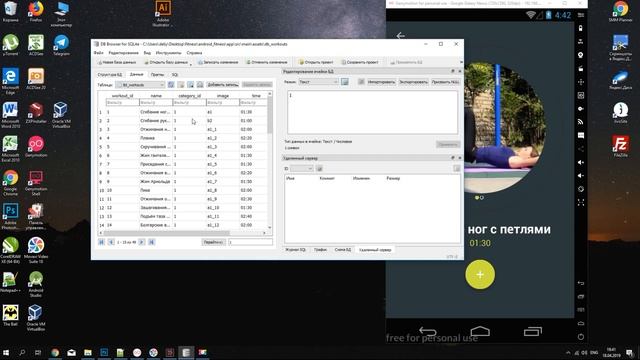
Task: Expand the cell edit mode dropdown
Action: click(x=318, y=82)
